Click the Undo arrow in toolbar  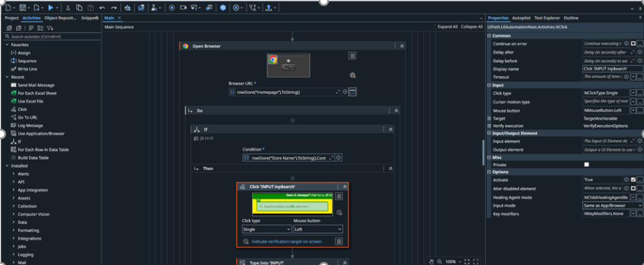[x=103, y=8]
